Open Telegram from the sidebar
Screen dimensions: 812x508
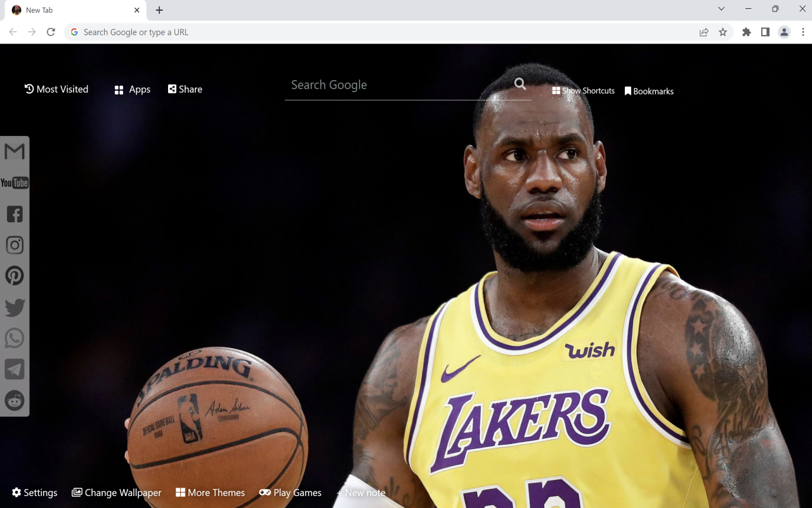(15, 370)
